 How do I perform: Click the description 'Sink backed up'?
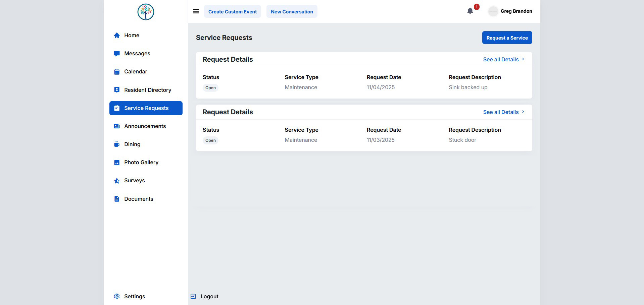[x=468, y=87]
